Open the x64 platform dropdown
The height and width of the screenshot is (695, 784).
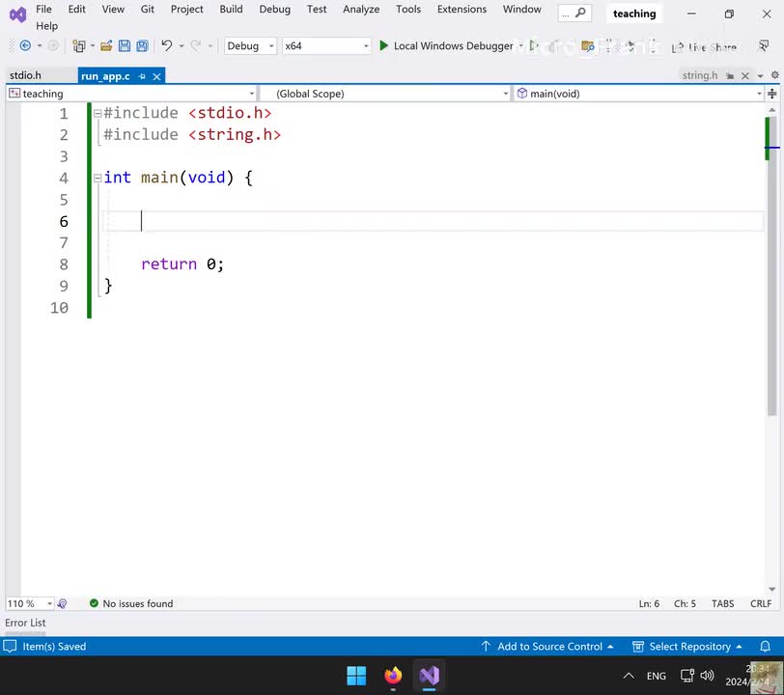326,46
